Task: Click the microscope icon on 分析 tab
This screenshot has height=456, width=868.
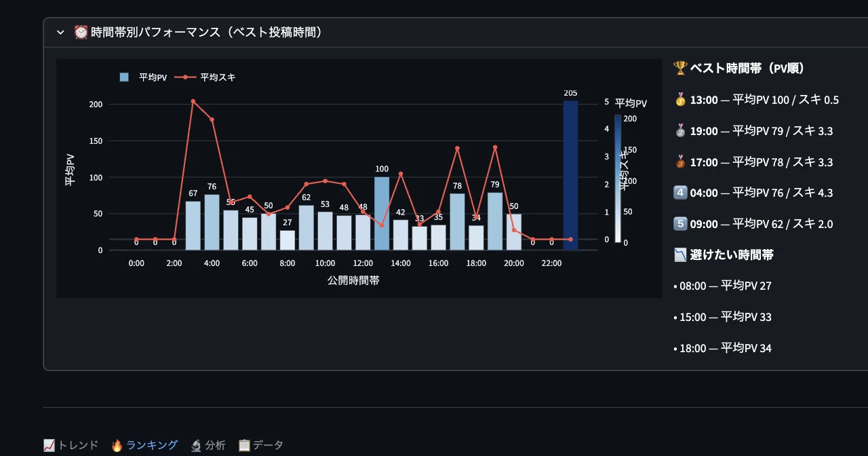Action: point(196,445)
